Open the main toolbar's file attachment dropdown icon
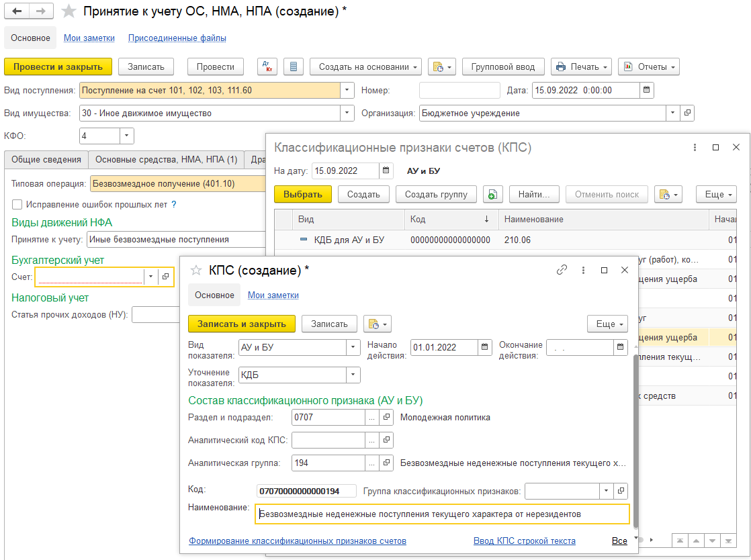The image size is (751, 560). tap(442, 67)
